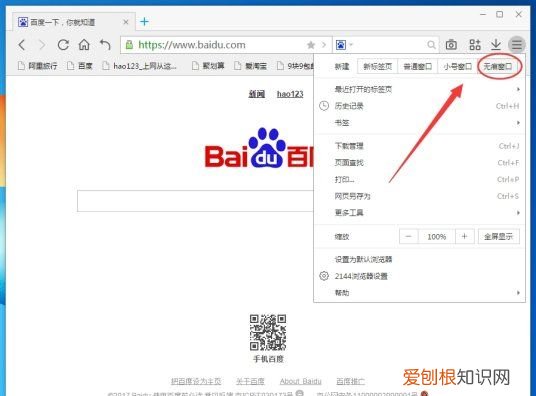The image size is (536, 396).
Task: Click the 全屏显示 button
Action: pyautogui.click(x=499, y=236)
